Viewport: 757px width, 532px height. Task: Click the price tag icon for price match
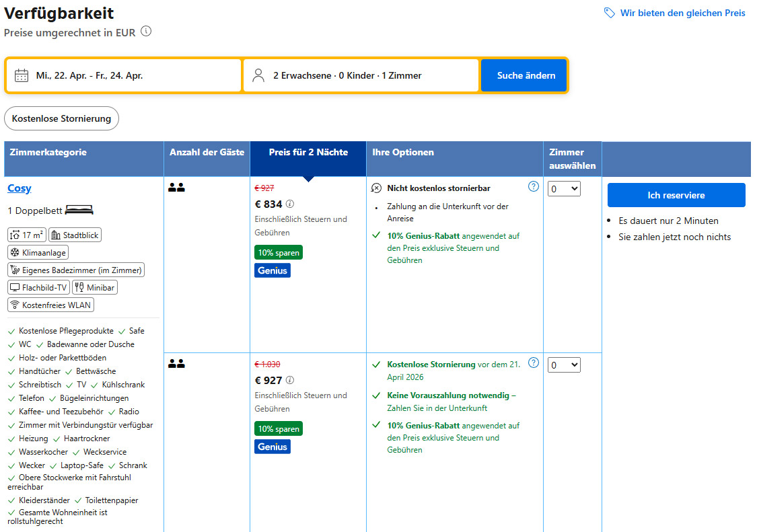point(610,13)
